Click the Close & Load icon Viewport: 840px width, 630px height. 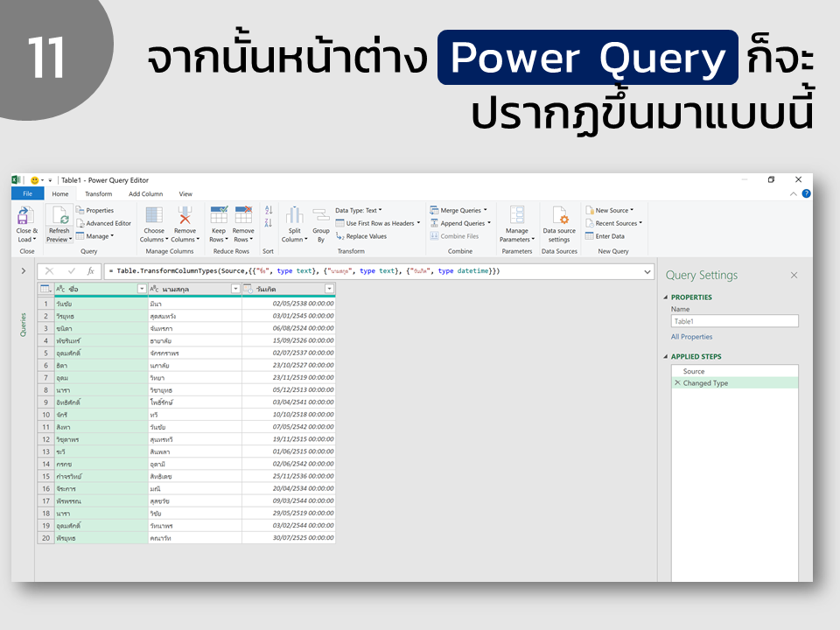[x=24, y=216]
